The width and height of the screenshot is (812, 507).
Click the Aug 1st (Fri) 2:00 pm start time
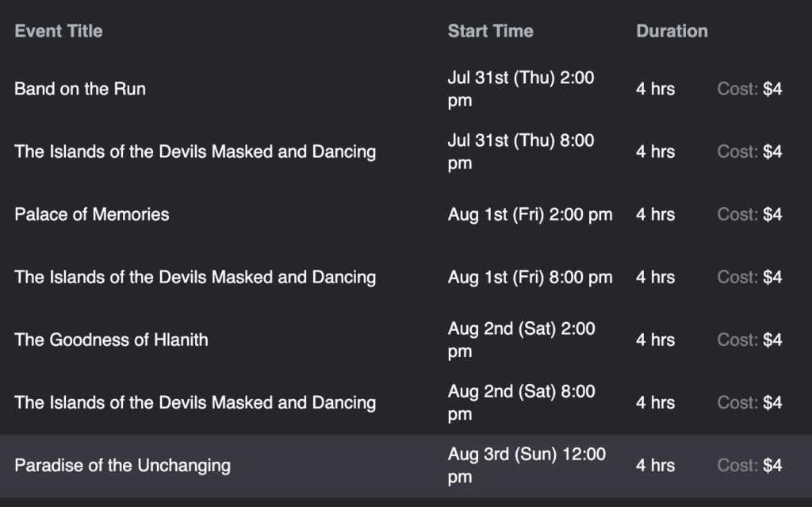tap(530, 214)
